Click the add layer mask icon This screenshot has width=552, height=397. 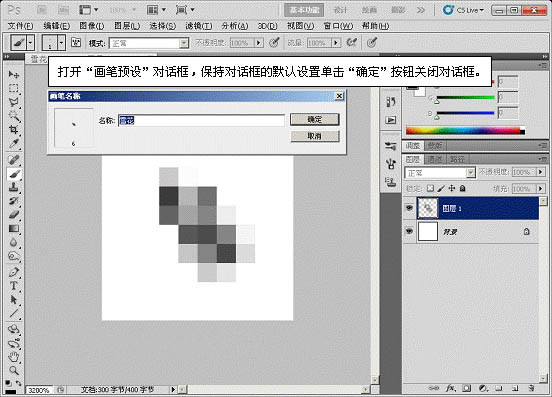466,388
